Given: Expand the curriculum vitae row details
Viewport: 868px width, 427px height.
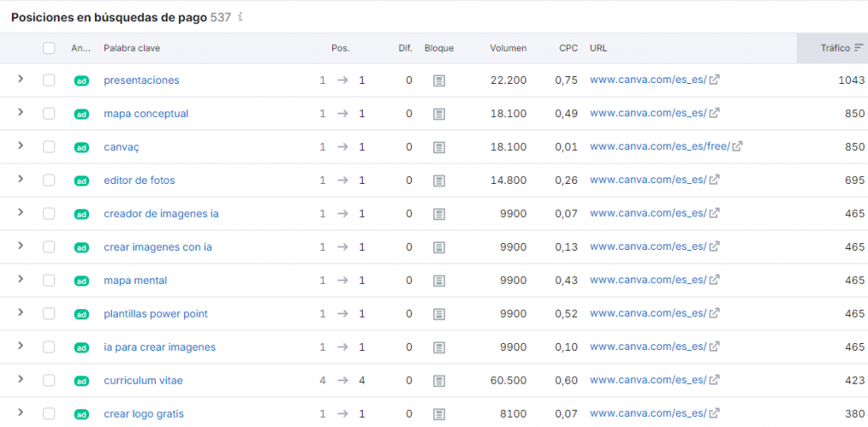Looking at the screenshot, I should click(x=20, y=379).
